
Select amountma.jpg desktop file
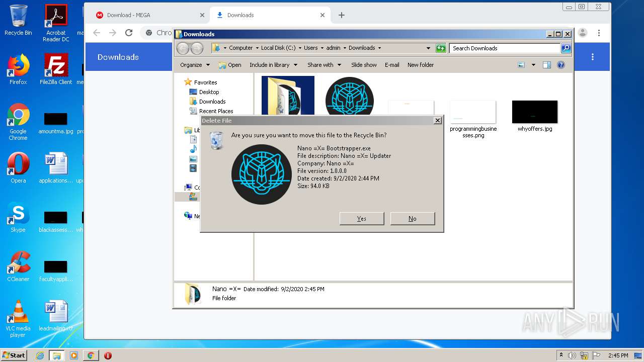click(56, 123)
